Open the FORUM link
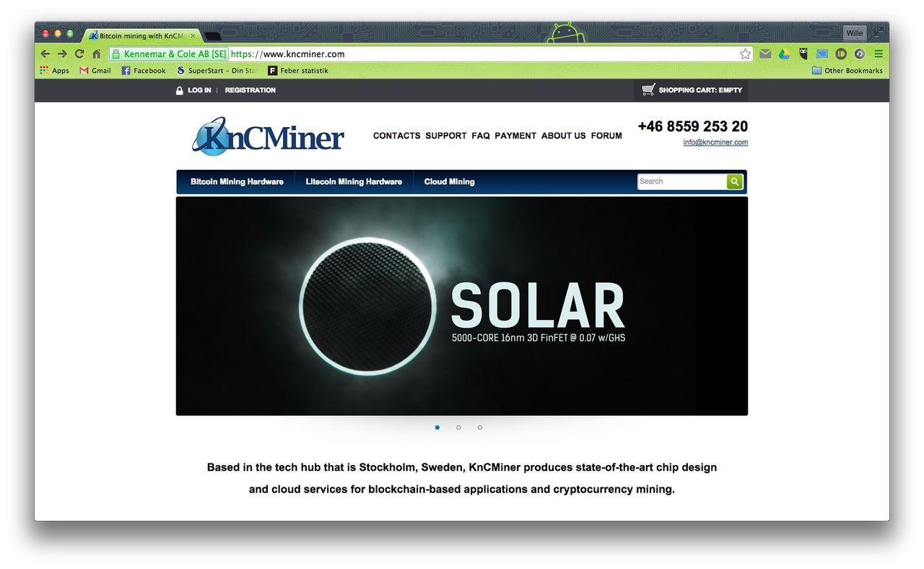The height and width of the screenshot is (569, 924). pos(606,136)
